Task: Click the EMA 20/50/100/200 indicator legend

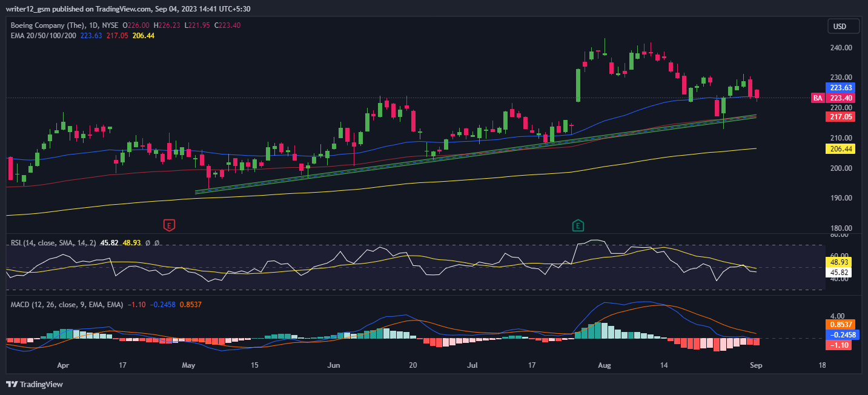Action: [x=44, y=36]
